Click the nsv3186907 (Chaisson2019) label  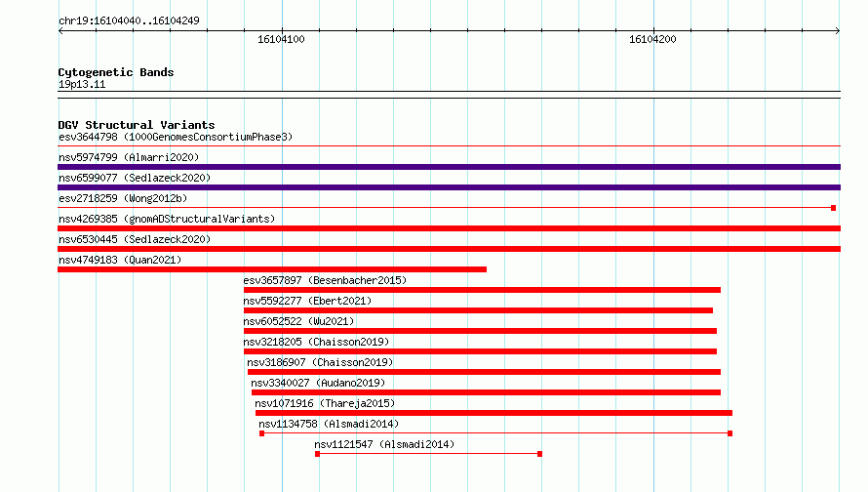click(320, 362)
